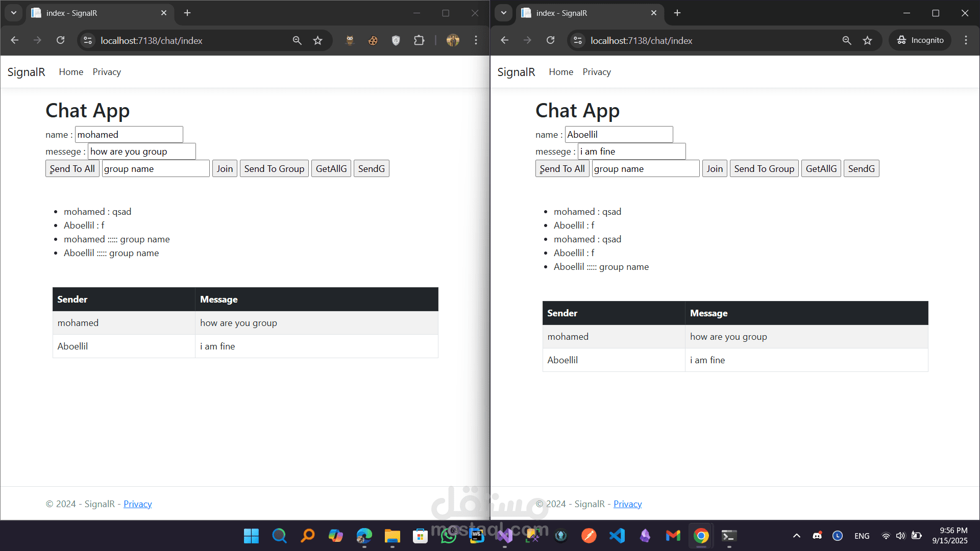
Task: Open Visual Studio Code from taskbar
Action: [617, 536]
